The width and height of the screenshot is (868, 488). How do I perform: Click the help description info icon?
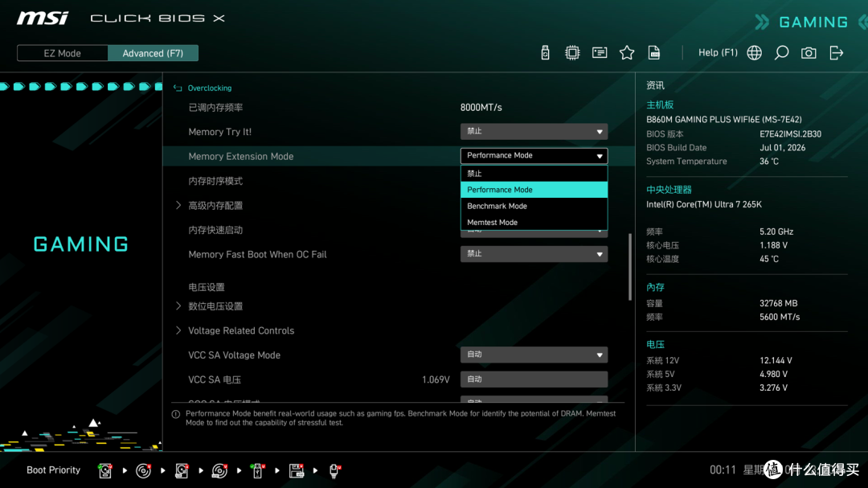click(176, 414)
